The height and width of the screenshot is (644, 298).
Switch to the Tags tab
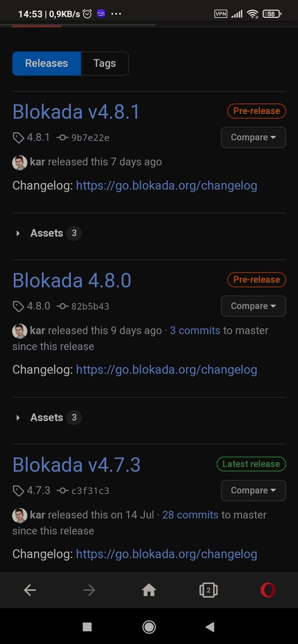pyautogui.click(x=105, y=63)
